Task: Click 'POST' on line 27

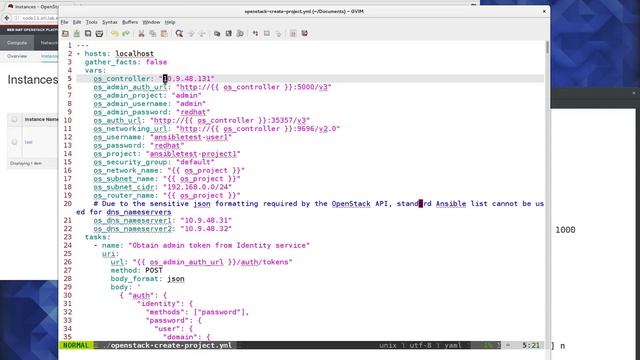Action: click(x=154, y=270)
